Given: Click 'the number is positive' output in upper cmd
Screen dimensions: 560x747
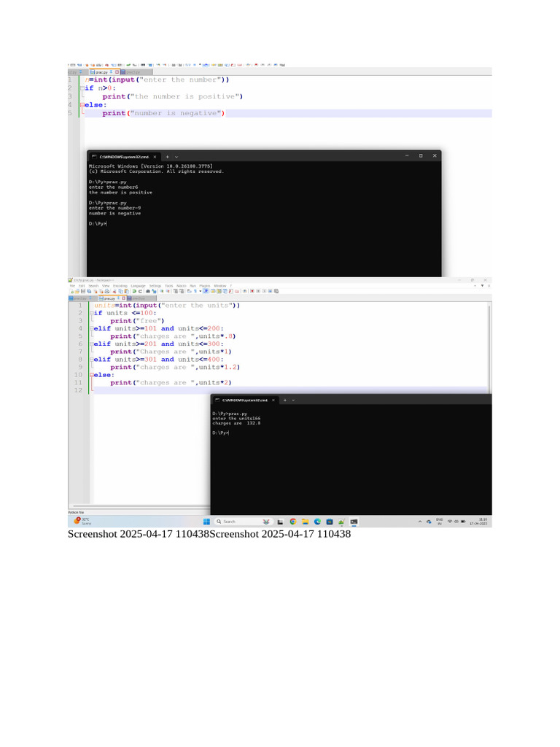Looking at the screenshot, I should (x=120, y=193).
